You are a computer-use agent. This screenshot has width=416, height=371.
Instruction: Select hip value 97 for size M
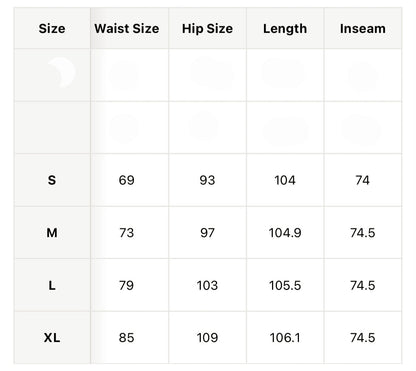coord(207,233)
